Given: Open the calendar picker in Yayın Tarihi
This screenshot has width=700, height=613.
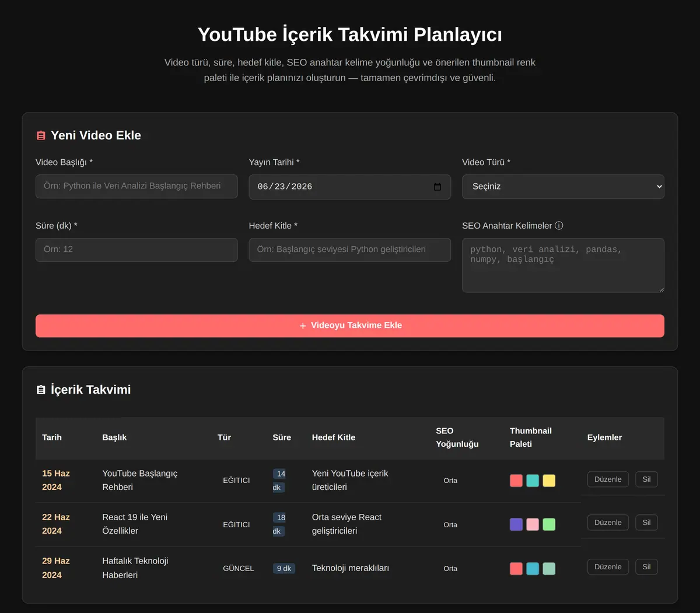Looking at the screenshot, I should [x=437, y=187].
